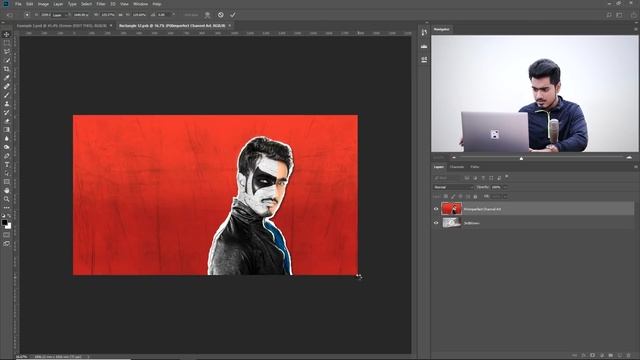Open the Edit menu
Screen dimensions: 640x360
(x=29, y=4)
